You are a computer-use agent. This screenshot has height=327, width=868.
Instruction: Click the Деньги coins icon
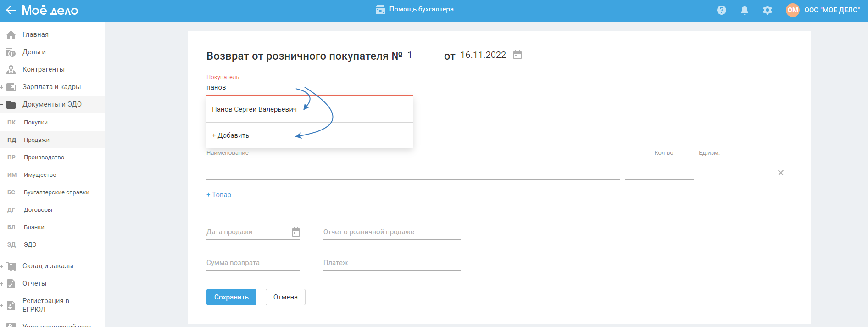tap(11, 52)
